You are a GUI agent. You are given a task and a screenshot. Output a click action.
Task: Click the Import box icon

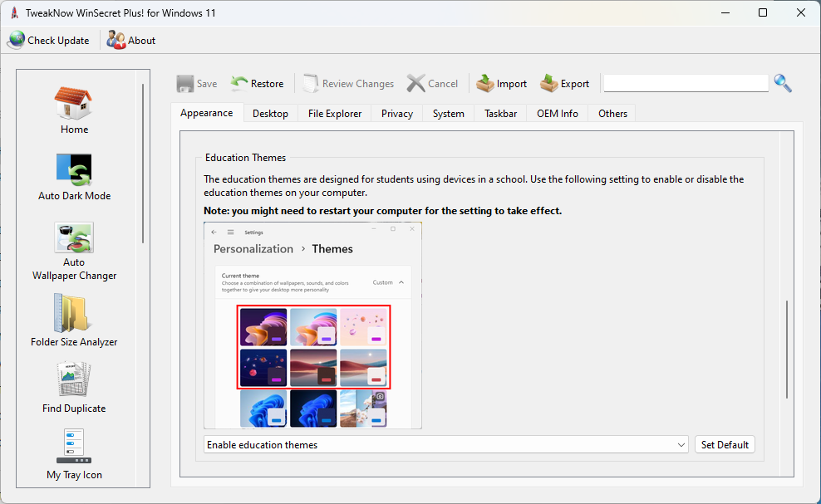coord(484,83)
